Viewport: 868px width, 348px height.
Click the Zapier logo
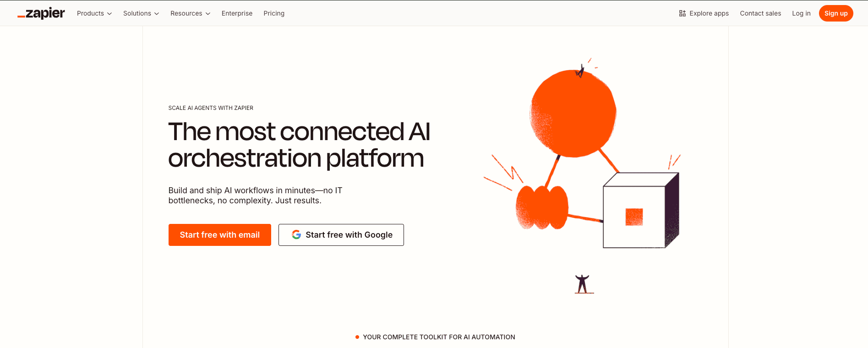[x=41, y=13]
